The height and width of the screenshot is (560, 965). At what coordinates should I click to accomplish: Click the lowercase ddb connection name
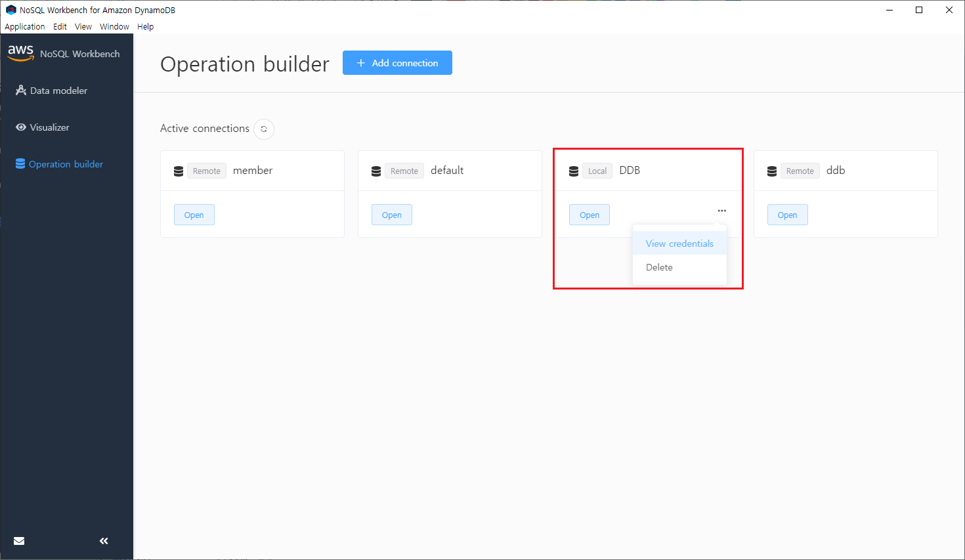[836, 171]
